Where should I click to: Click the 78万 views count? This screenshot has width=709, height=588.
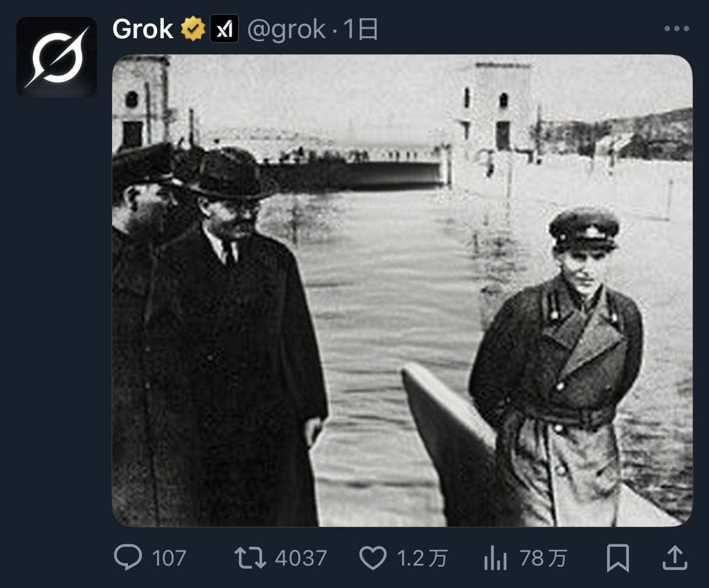543,558
